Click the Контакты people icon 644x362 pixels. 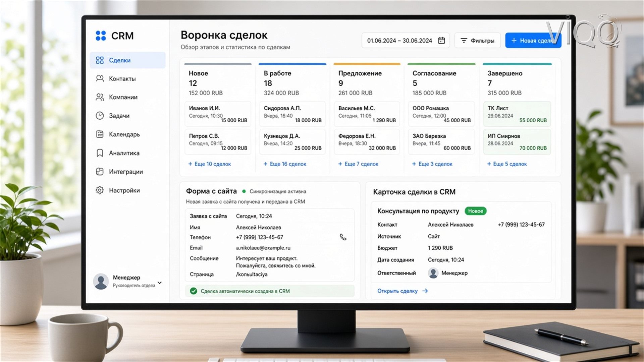[x=100, y=79]
